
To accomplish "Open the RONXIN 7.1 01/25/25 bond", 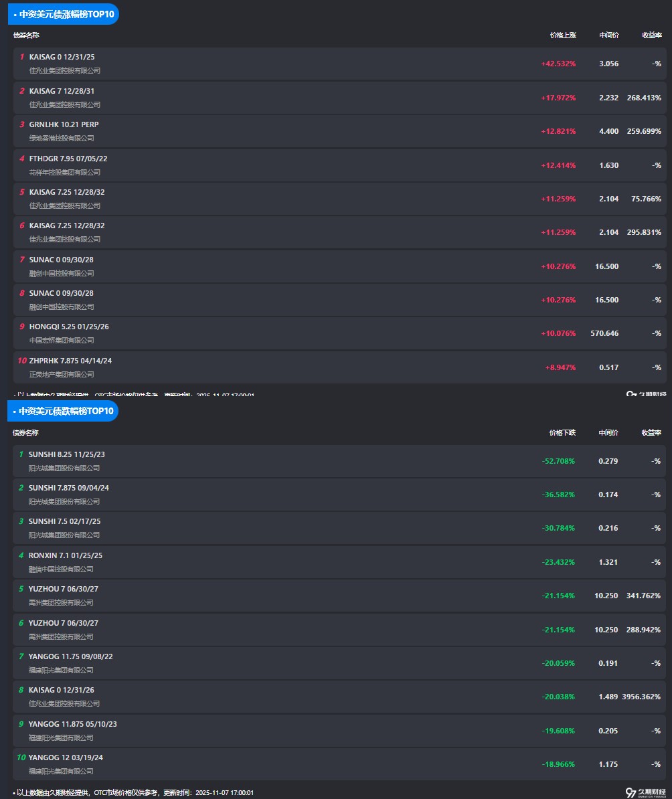I will [65, 555].
